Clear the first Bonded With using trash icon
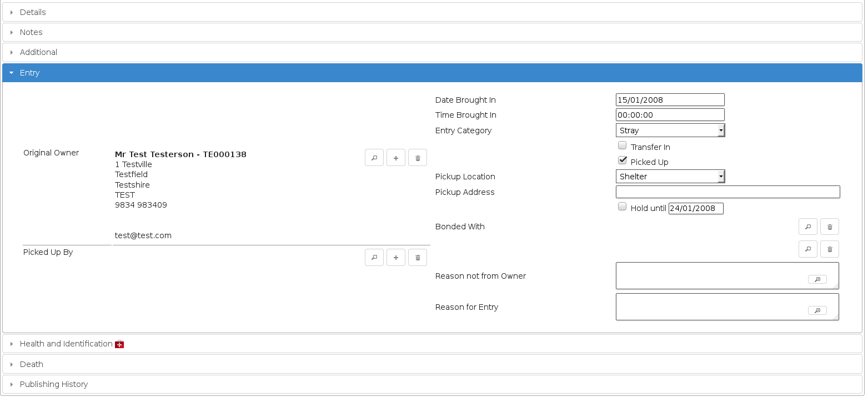868x397 pixels. coord(830,227)
